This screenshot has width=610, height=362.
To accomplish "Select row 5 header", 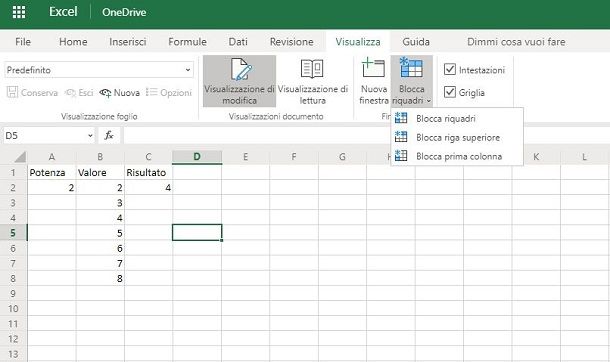I will 13,233.
